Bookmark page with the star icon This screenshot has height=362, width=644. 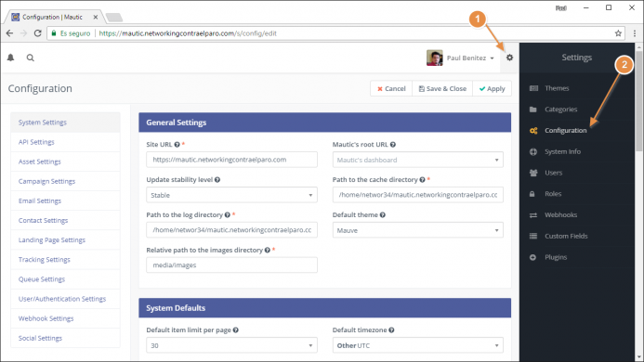[x=618, y=33]
